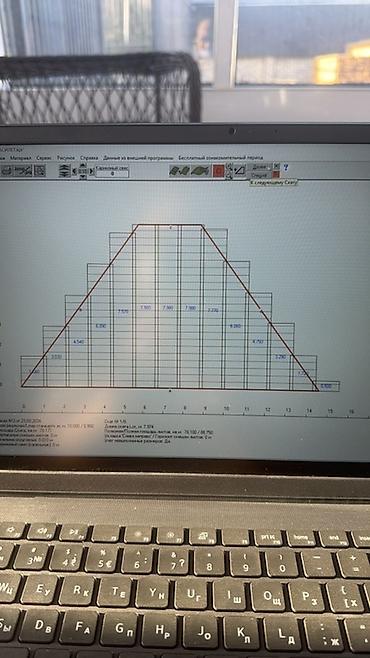Click ruler mark 10 below drawing

(x=227, y=409)
